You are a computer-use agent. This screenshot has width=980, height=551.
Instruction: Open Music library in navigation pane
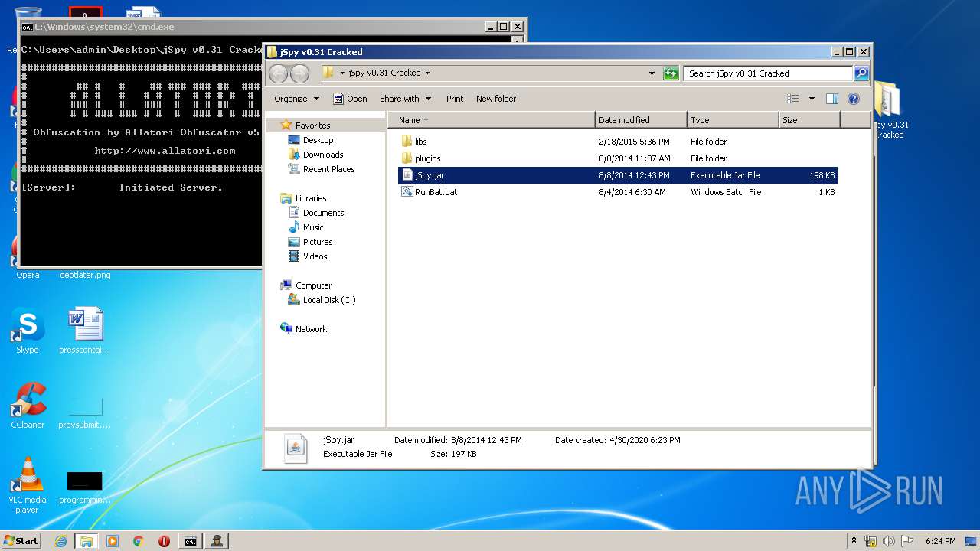coord(313,227)
